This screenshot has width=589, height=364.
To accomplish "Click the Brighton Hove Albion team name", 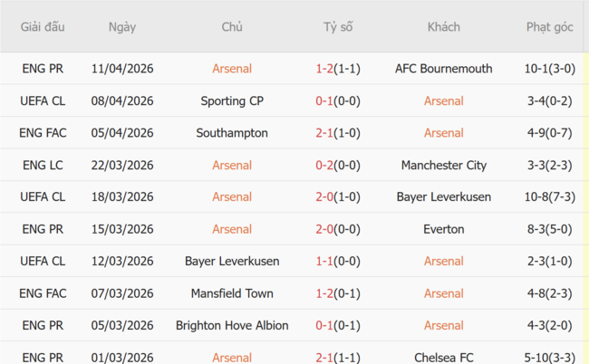I will [x=232, y=326].
